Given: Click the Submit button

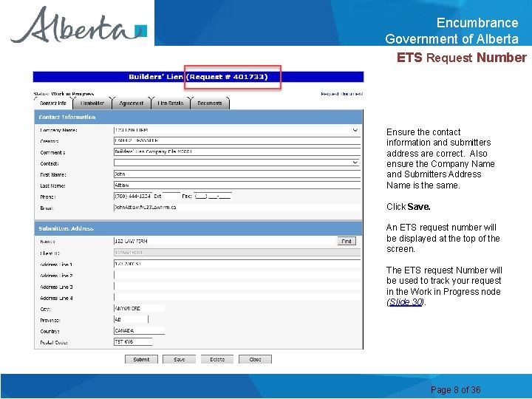Looking at the screenshot, I should (141, 359).
